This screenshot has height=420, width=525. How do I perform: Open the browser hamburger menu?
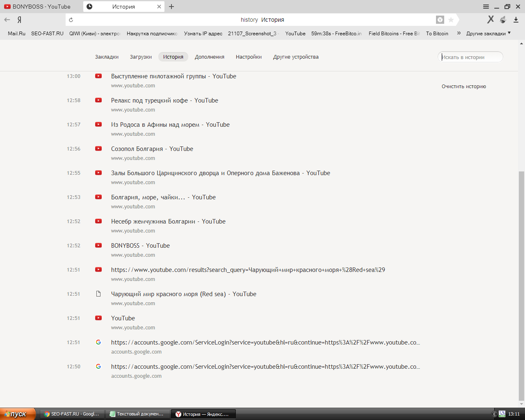tap(486, 7)
